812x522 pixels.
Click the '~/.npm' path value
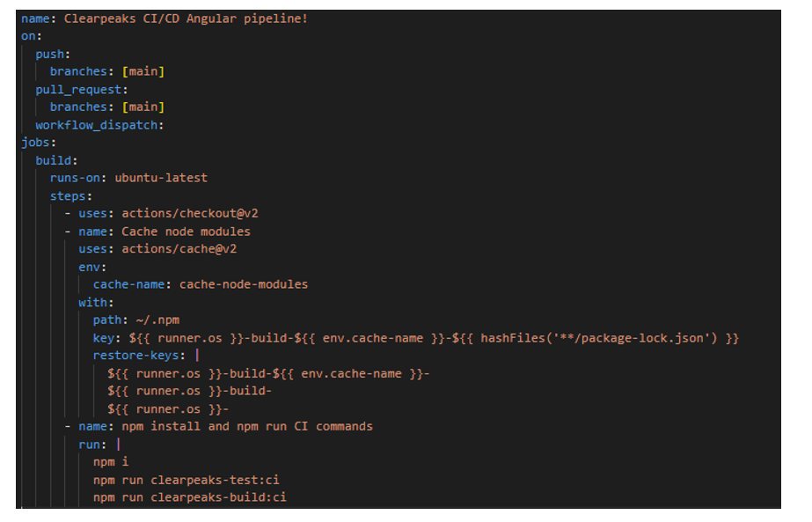tap(157, 320)
